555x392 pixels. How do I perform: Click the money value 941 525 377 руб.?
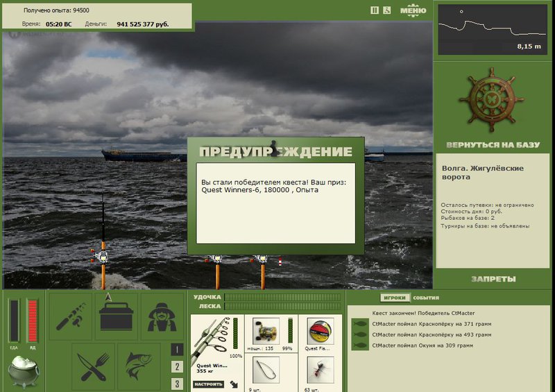[143, 24]
